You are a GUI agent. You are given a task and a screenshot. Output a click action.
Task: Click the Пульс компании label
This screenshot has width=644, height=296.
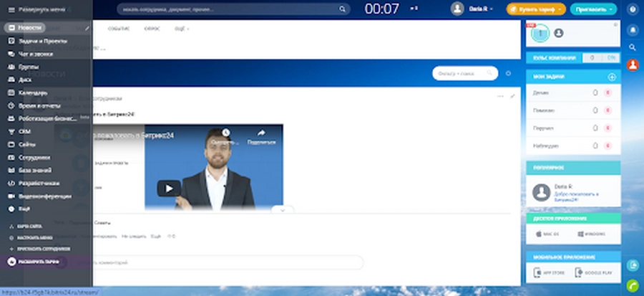pos(555,58)
